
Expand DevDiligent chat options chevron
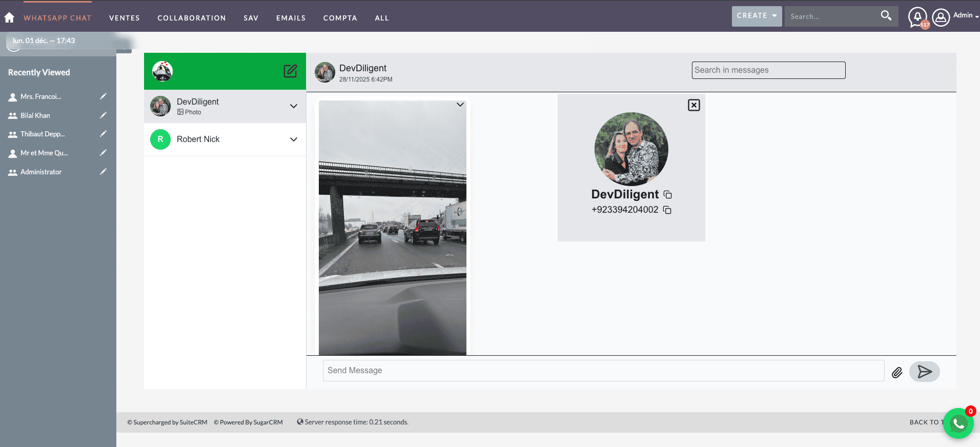click(x=294, y=106)
